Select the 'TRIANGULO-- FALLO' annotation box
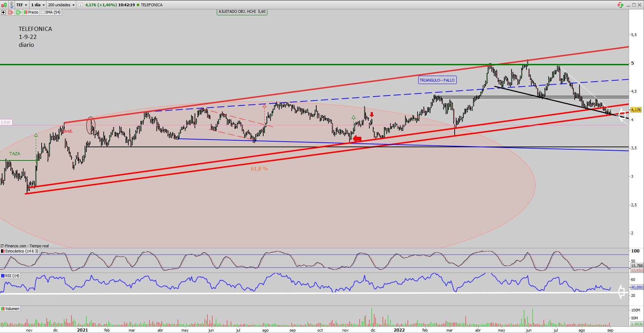The height and width of the screenshot is (333, 644). coord(437,80)
